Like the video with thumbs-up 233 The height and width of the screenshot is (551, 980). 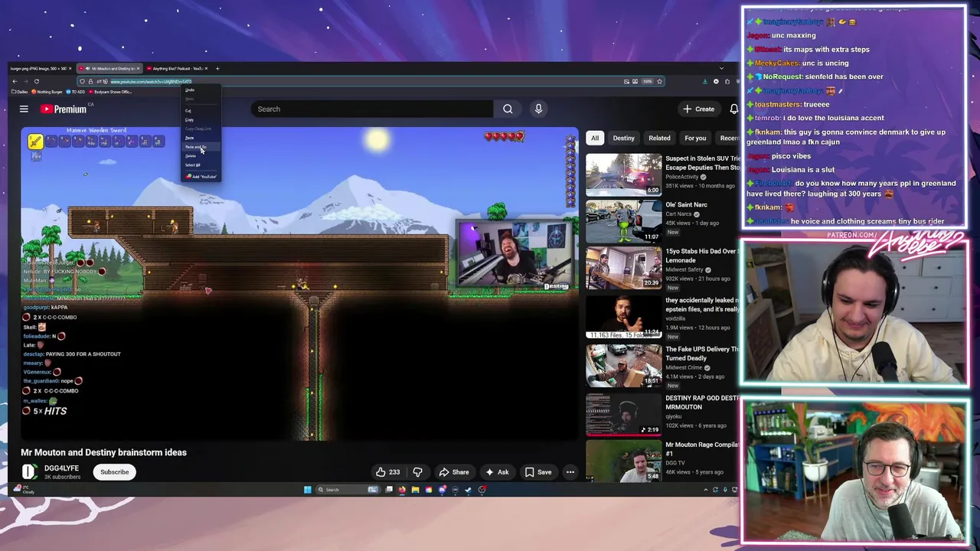pyautogui.click(x=387, y=472)
